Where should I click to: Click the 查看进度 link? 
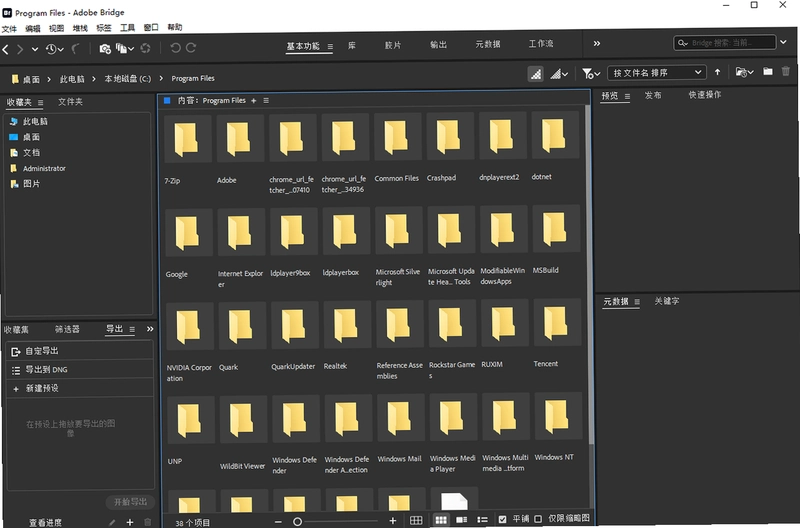coord(45,522)
